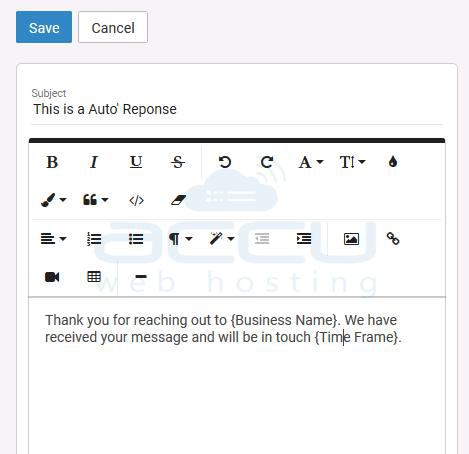Insert an ordered numbered list
Screen dimensions: 469x454
94,239
